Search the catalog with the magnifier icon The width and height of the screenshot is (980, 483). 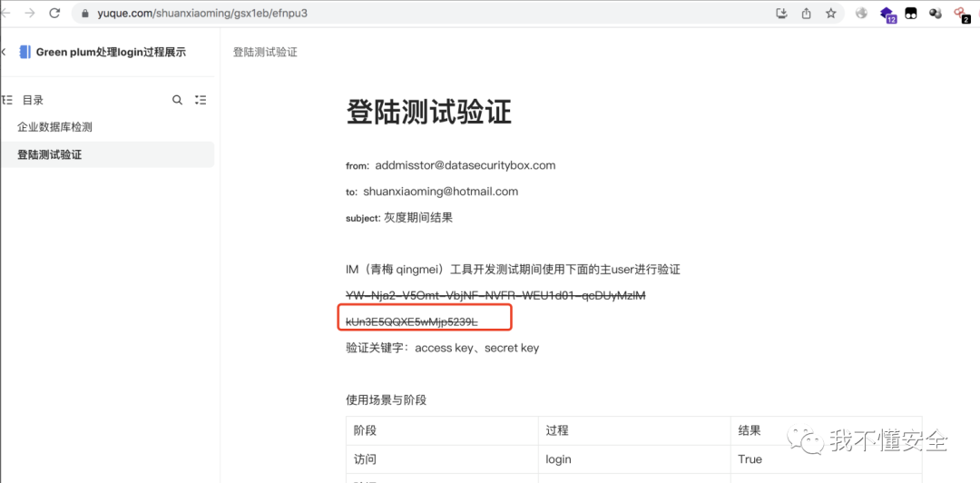[178, 100]
